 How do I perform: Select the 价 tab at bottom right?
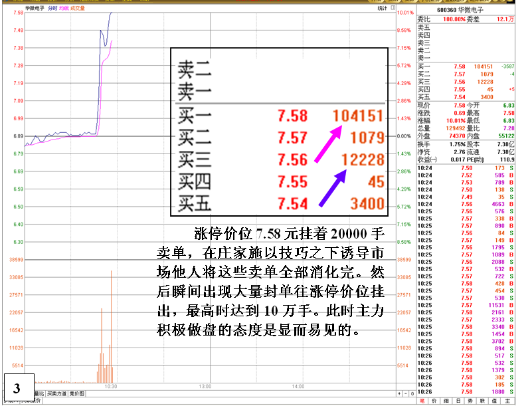(x=434, y=401)
